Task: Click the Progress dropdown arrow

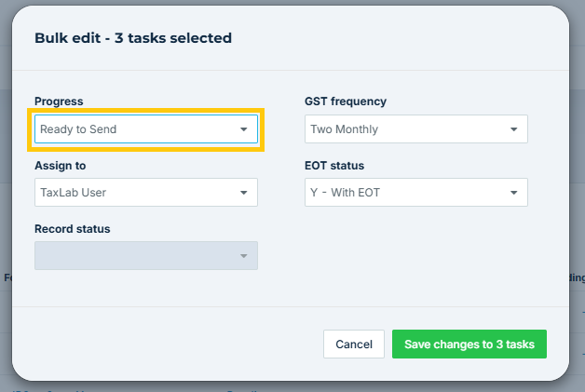Action: [x=243, y=129]
